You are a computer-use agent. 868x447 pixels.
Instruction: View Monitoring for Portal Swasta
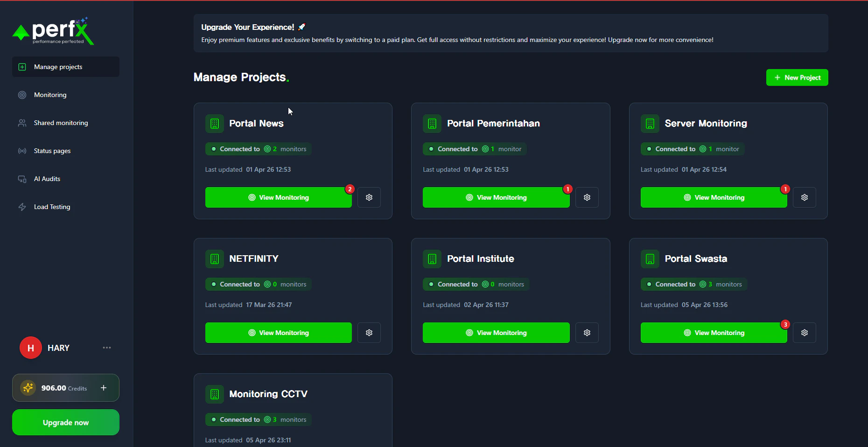[714, 333]
